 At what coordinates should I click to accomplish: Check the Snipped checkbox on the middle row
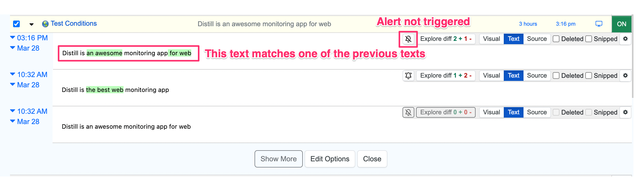point(588,76)
